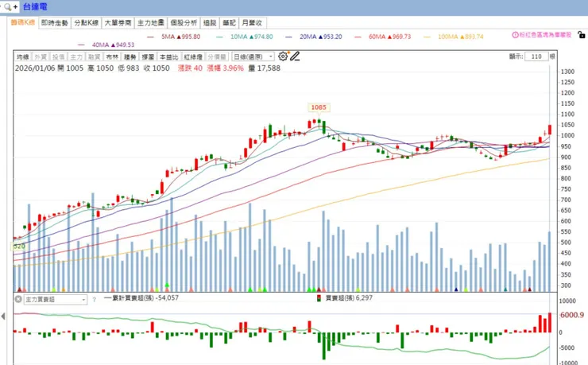Open the 月營收 tab
This screenshot has height=365, width=588.
[x=252, y=23]
